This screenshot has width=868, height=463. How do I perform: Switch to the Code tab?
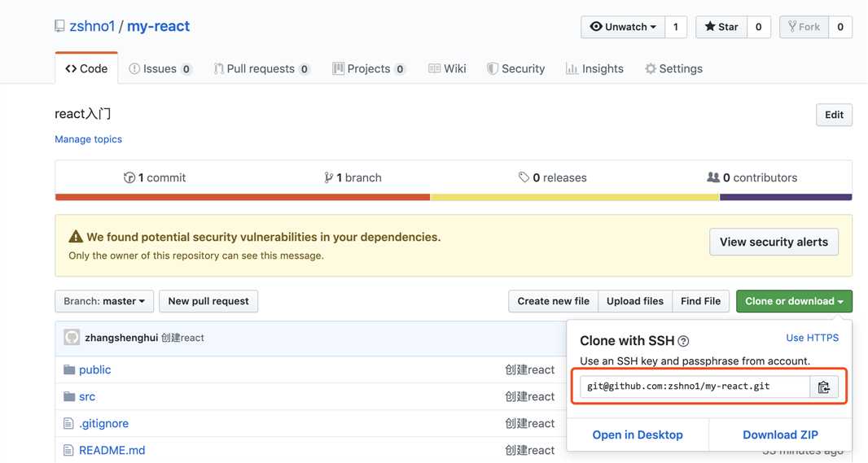click(x=86, y=68)
